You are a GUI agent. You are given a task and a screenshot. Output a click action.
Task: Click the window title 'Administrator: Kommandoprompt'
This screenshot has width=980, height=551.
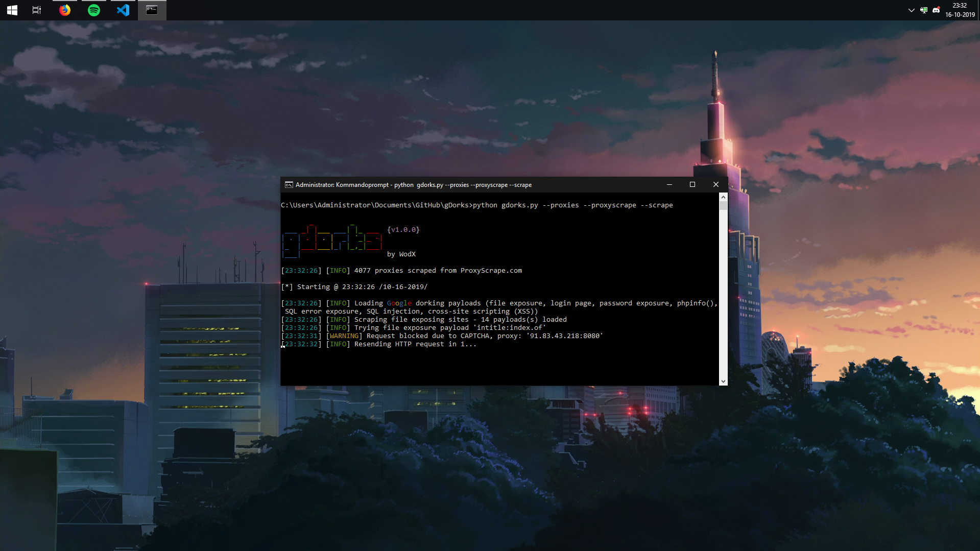(342, 185)
